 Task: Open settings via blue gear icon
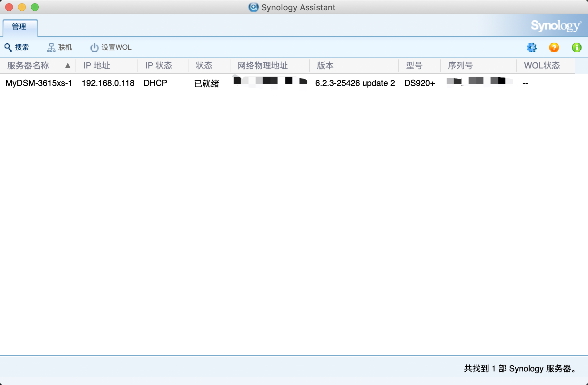pyautogui.click(x=532, y=47)
